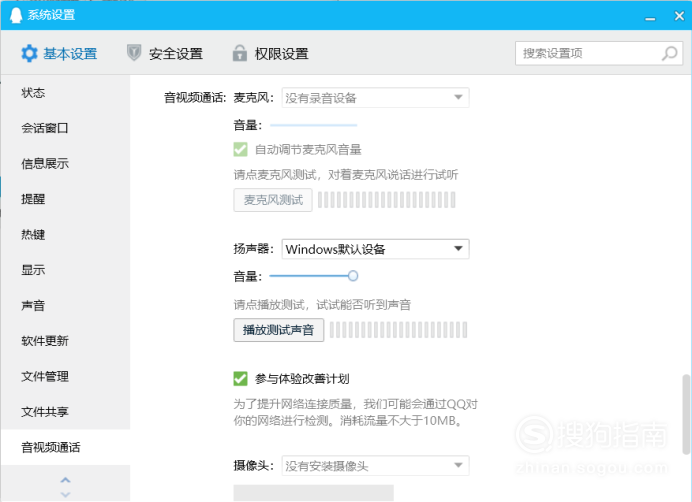
Task: Click the microphone 音量 slider
Action: pyautogui.click(x=313, y=125)
